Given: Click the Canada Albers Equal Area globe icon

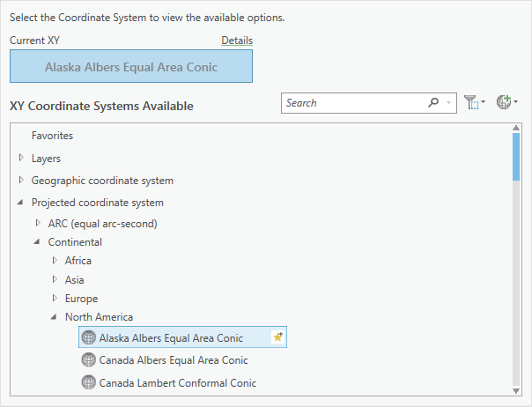Looking at the screenshot, I should (88, 360).
